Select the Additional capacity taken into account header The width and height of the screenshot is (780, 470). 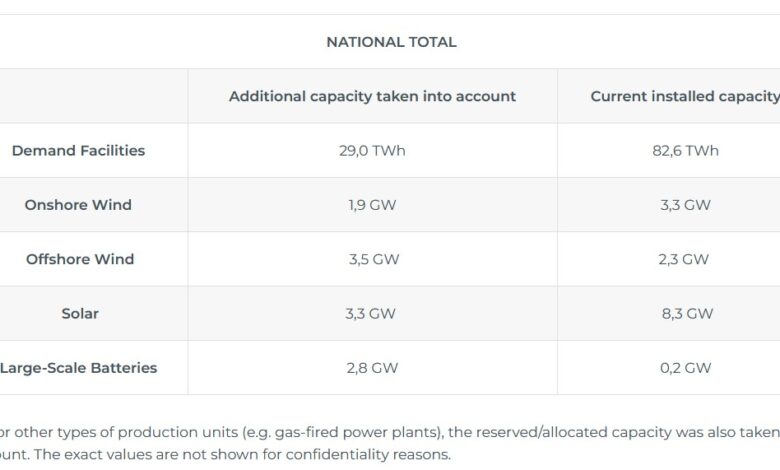372,96
